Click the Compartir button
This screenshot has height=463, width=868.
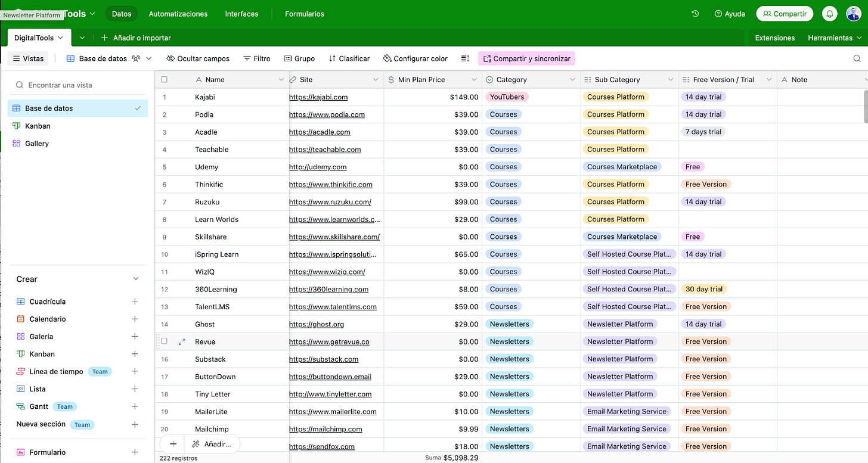pyautogui.click(x=785, y=14)
